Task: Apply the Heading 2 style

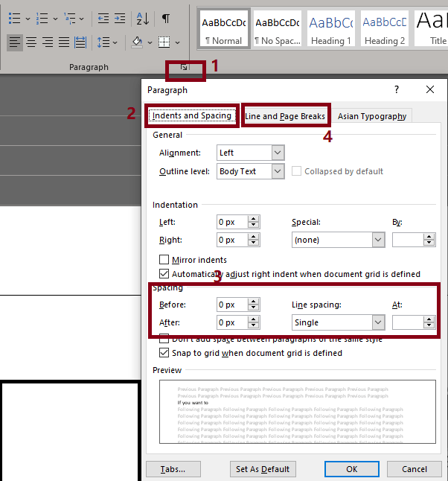Action: click(x=385, y=28)
